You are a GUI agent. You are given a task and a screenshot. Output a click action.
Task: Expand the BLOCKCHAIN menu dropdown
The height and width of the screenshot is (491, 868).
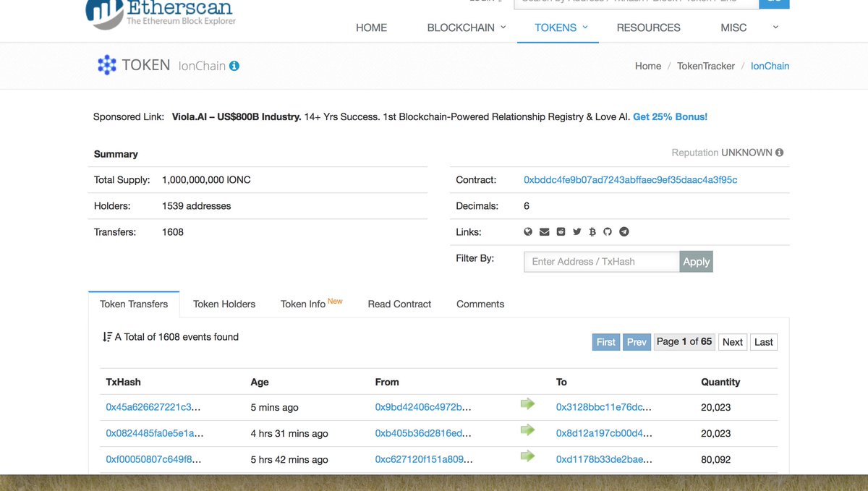[x=467, y=27]
